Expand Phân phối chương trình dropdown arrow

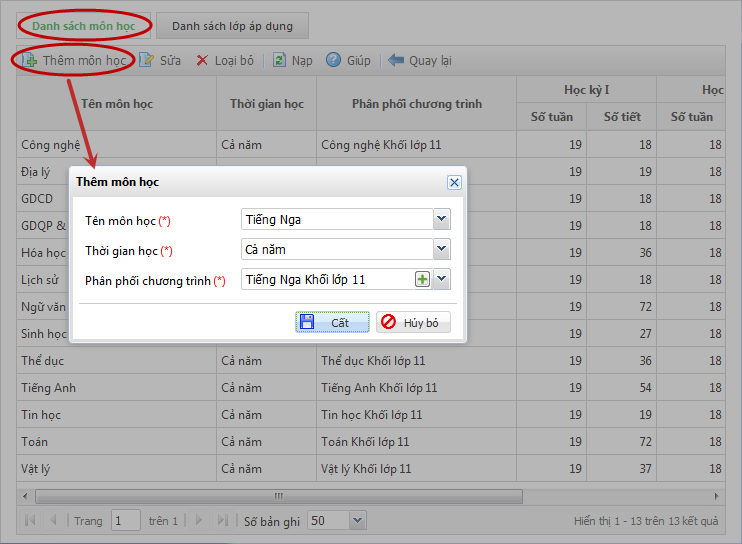point(442,279)
